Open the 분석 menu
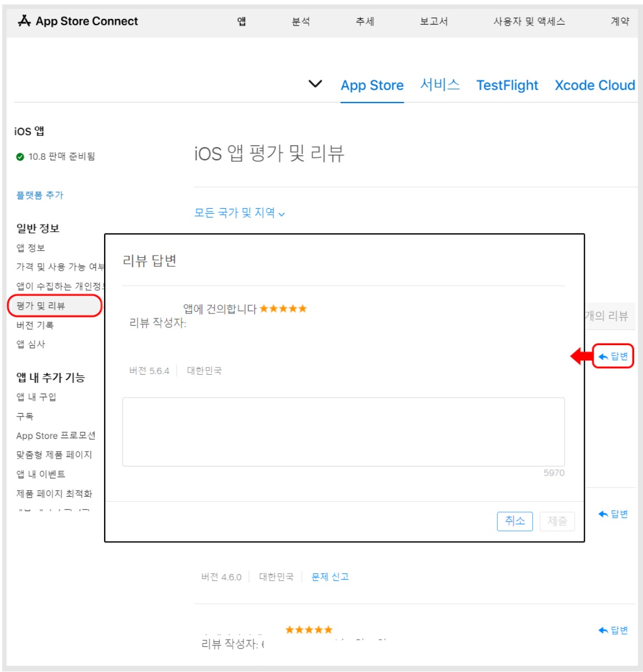This screenshot has height=672, width=643. click(x=301, y=21)
